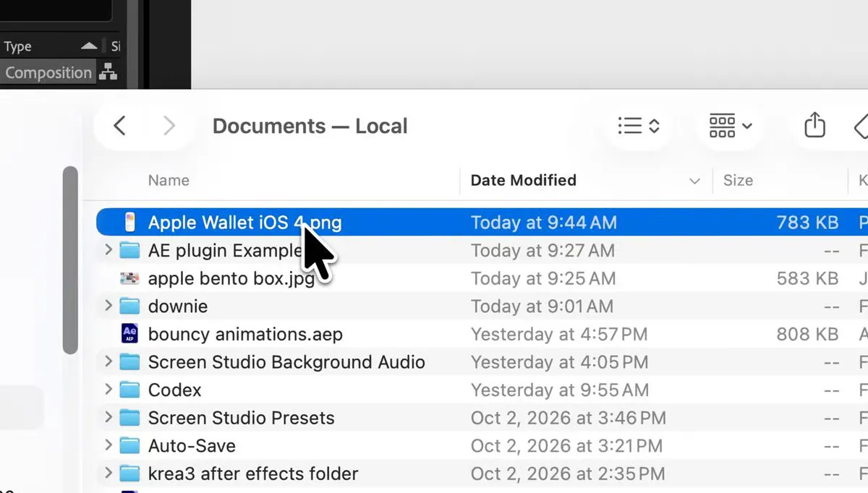Select bouncy animations.aep file
The image size is (868, 493).
click(x=482, y=334)
